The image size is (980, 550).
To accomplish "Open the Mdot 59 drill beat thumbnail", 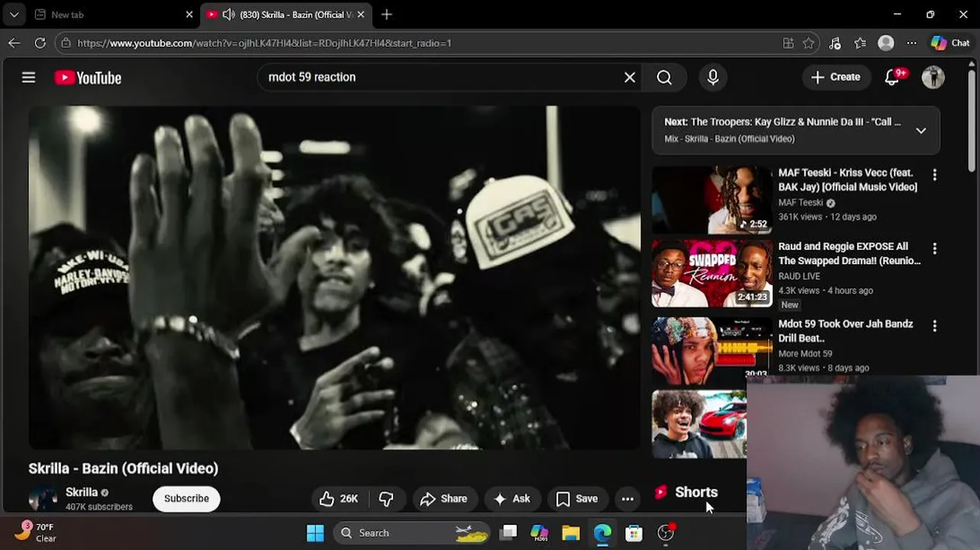I will 712,350.
